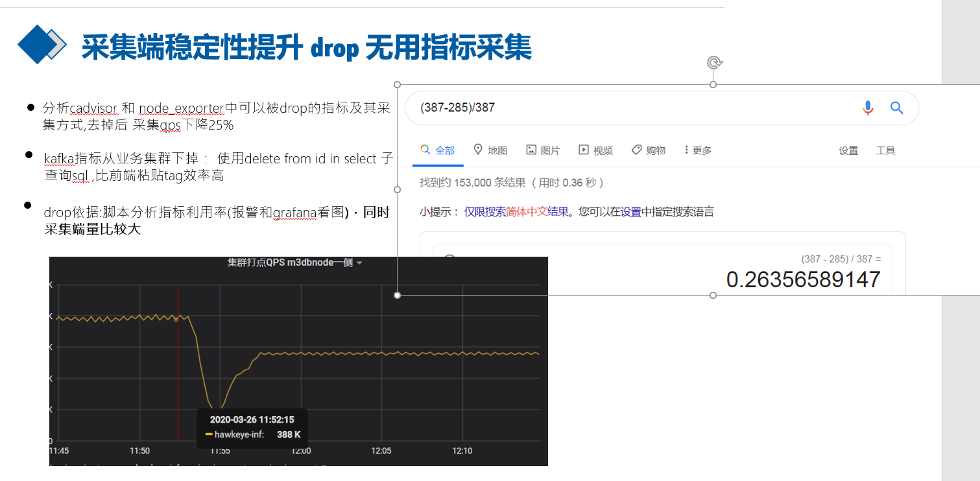
Task: Click the result count text 找到约 153,000 条结果
Action: tap(473, 183)
